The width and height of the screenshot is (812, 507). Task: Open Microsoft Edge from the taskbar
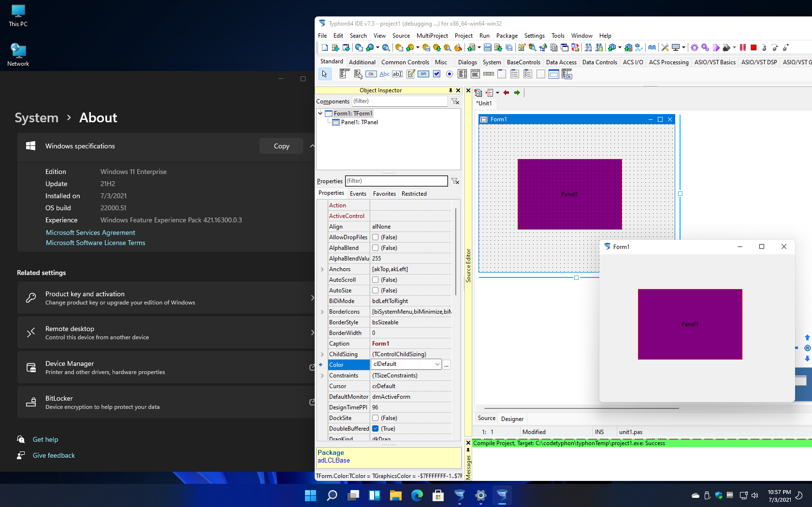417,495
